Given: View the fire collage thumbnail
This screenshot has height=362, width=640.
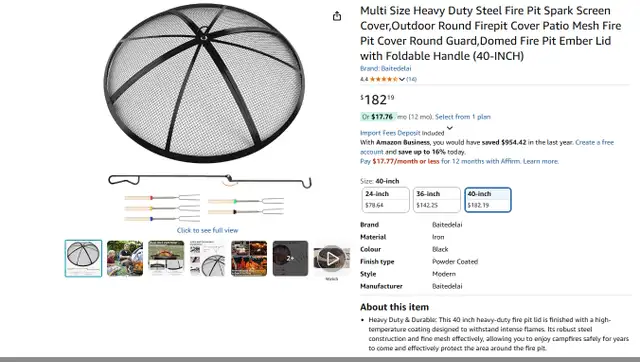Looking at the screenshot, I should (x=249, y=258).
